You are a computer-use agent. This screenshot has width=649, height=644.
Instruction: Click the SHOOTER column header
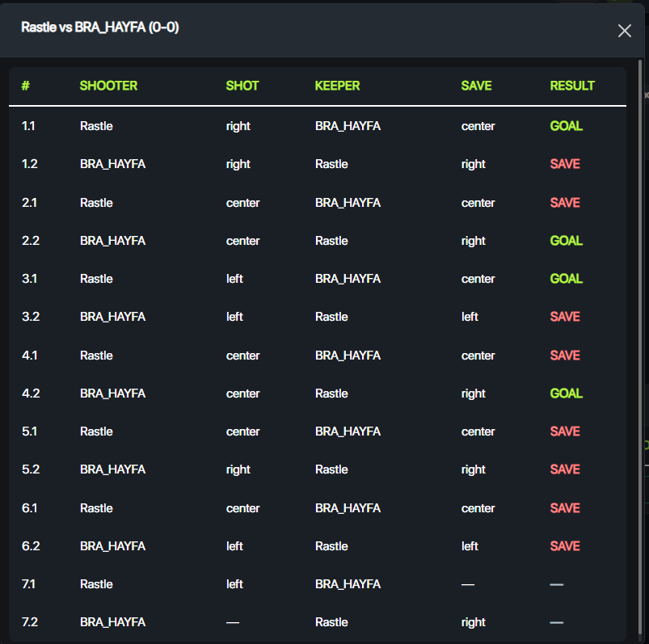(108, 86)
